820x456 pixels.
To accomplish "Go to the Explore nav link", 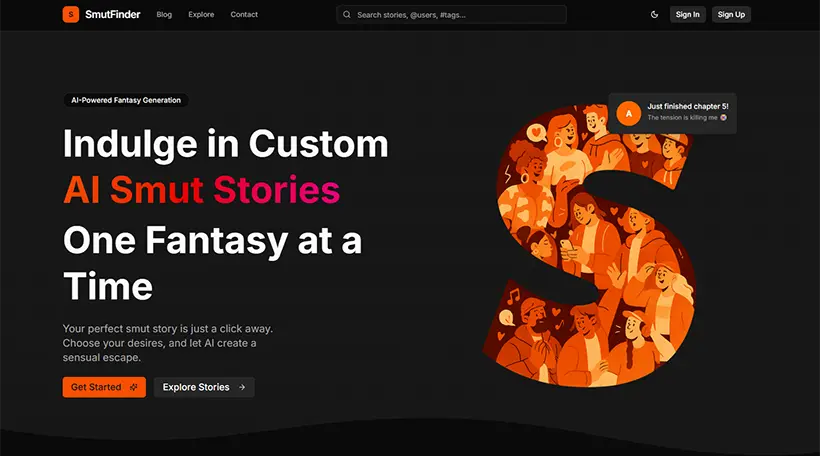I will (x=201, y=15).
